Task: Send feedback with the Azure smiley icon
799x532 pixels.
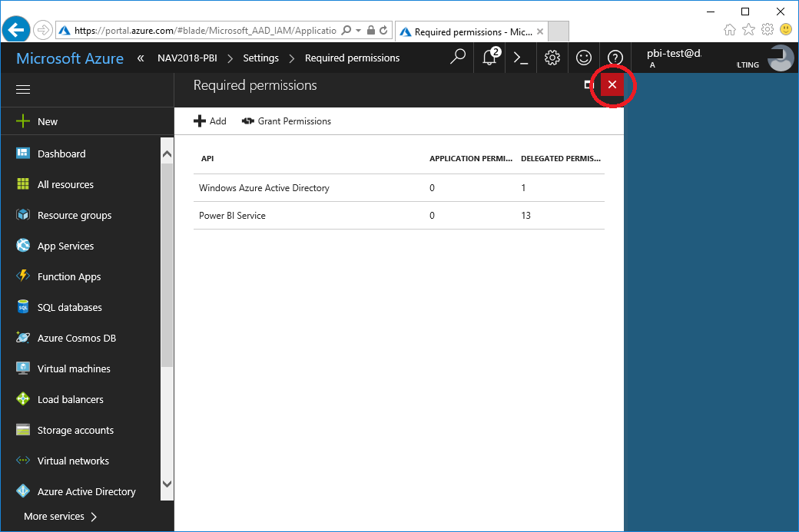Action: [584, 58]
